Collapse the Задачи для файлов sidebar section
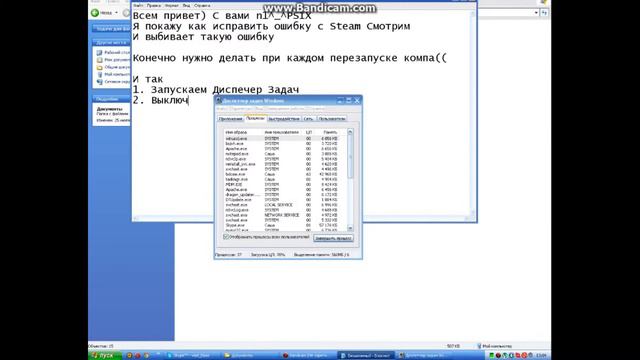The height and width of the screenshot is (360, 640). (x=111, y=29)
